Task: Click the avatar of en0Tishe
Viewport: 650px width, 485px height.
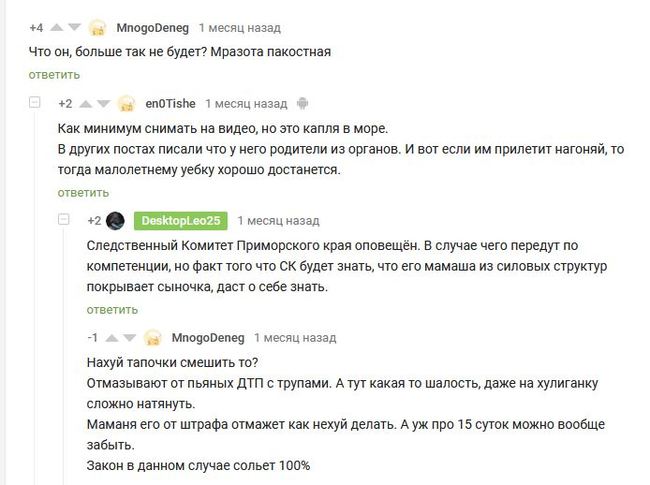Action: 127,103
